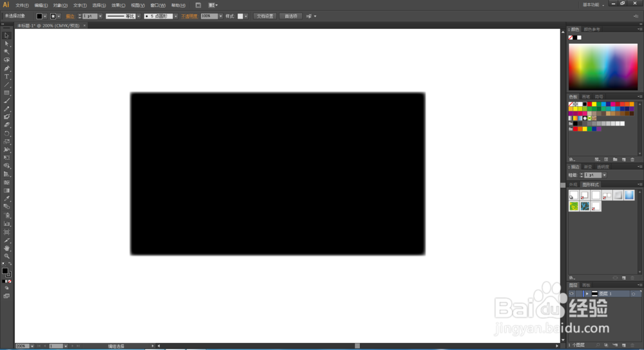Click the None swatch in color panel
Image resolution: width=644 pixels, height=350 pixels.
click(x=571, y=38)
